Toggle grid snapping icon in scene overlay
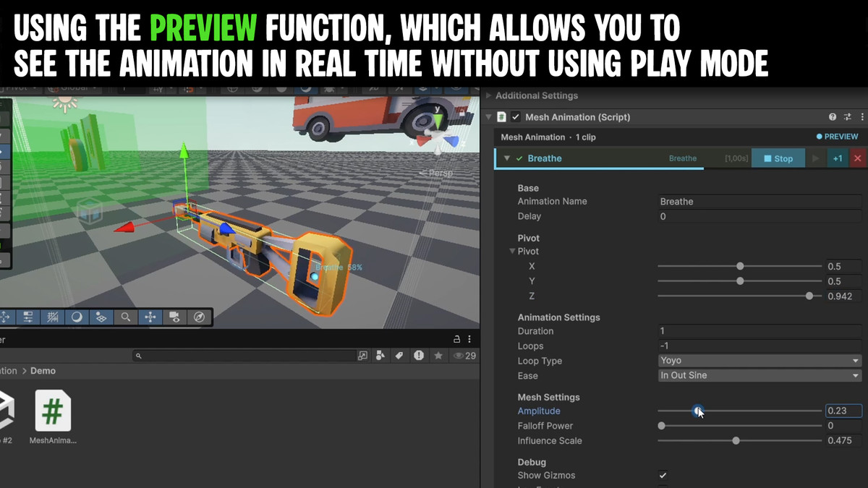The image size is (868, 488). tap(53, 317)
